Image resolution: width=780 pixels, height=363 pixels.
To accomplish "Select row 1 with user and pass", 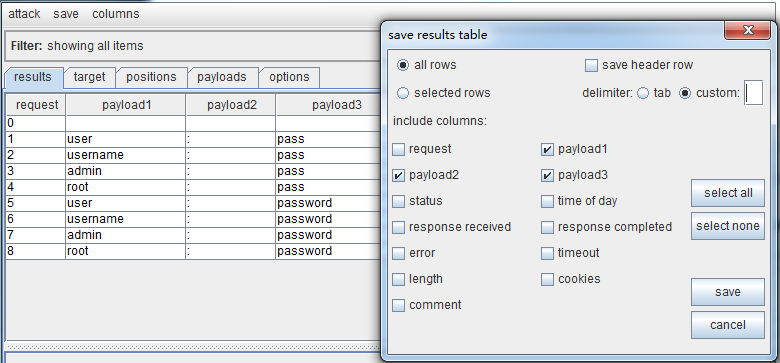I will click(x=194, y=139).
